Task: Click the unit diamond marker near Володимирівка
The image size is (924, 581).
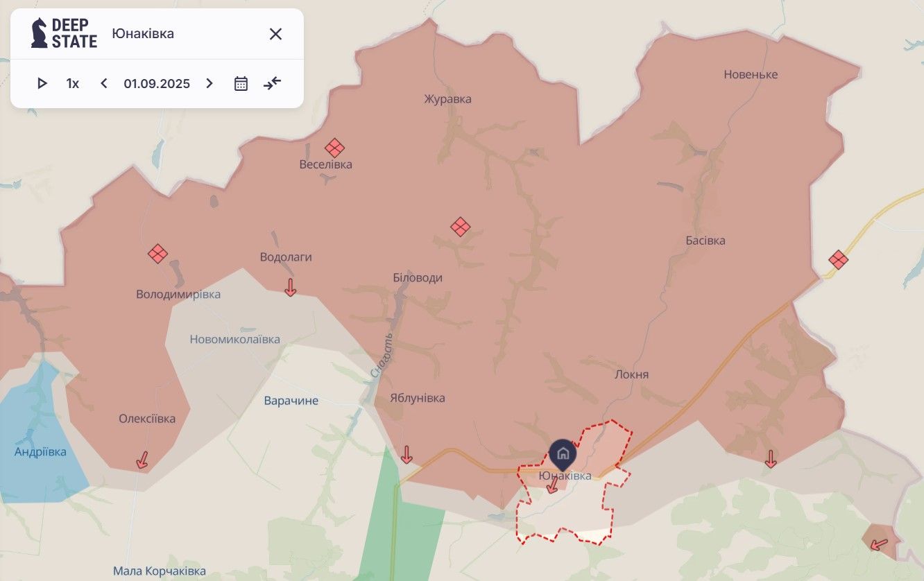Action: [158, 254]
